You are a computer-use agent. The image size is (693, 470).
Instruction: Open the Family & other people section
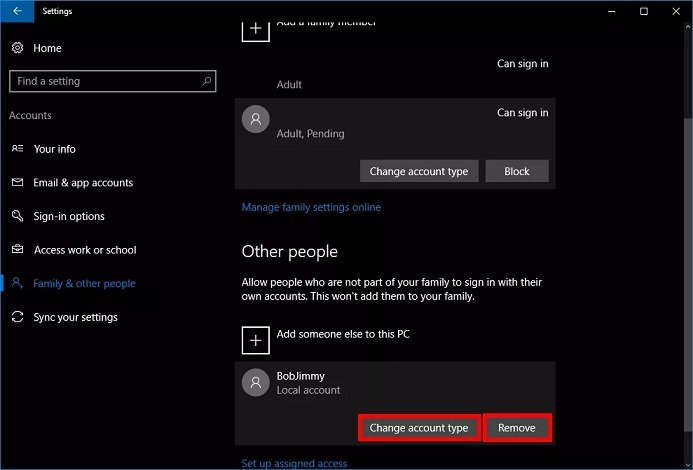84,284
